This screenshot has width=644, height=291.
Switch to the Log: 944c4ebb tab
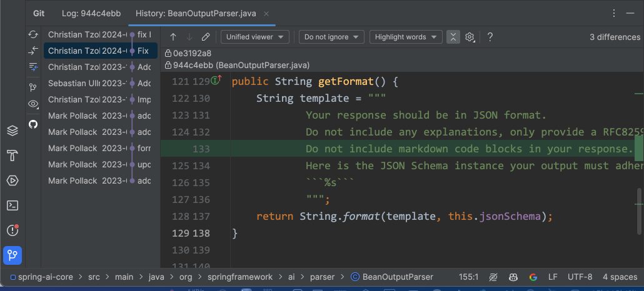point(91,13)
